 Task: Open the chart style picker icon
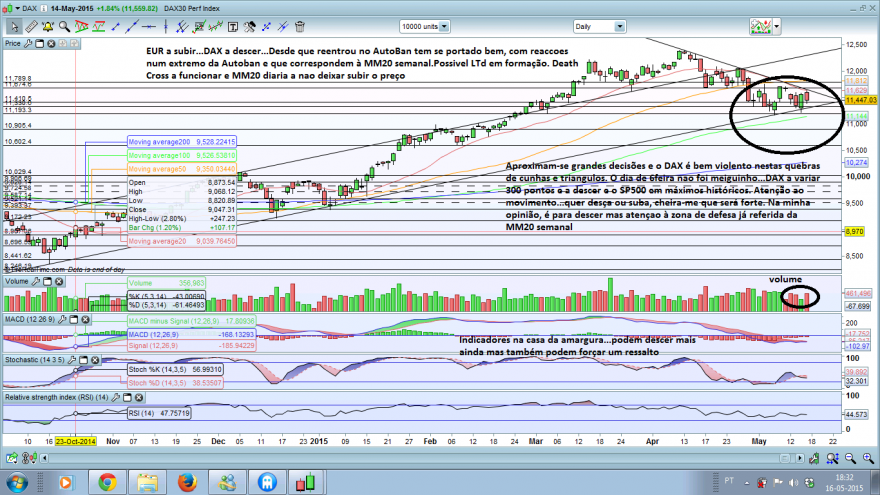(761, 26)
